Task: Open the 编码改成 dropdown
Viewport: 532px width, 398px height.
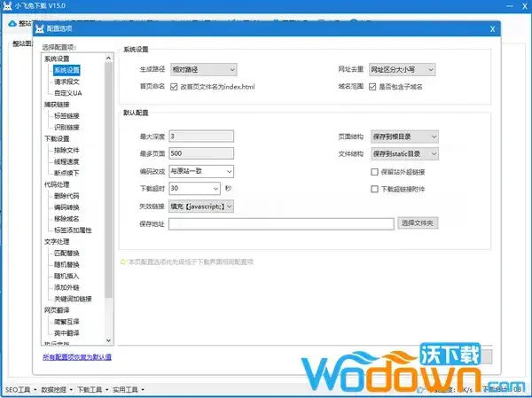Action: [x=201, y=171]
